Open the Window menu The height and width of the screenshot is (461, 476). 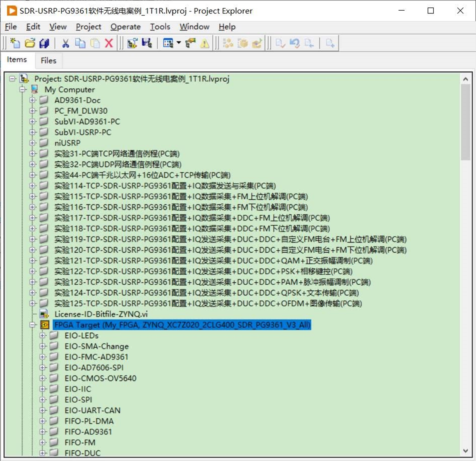pyautogui.click(x=194, y=27)
